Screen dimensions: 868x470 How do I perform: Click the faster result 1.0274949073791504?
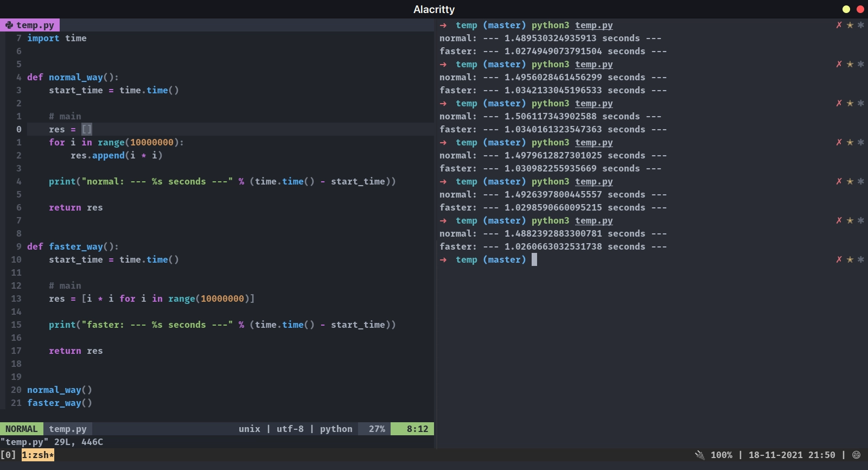pos(553,51)
